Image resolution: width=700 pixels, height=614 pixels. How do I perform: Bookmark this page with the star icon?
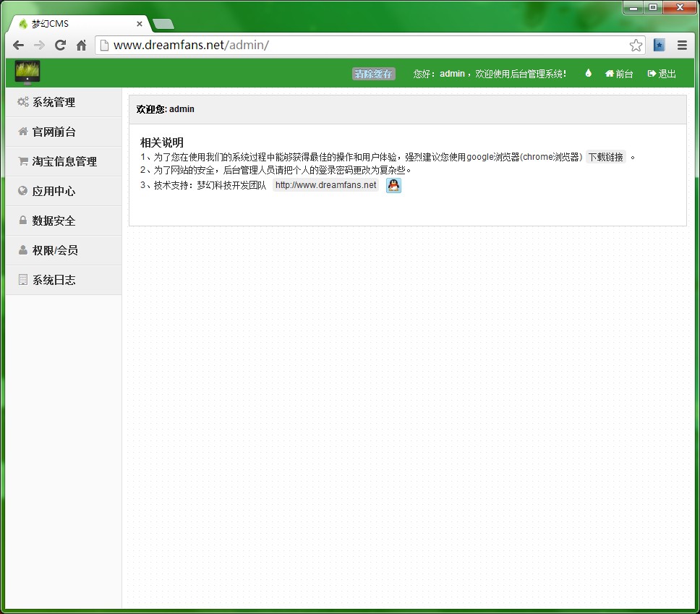point(636,45)
